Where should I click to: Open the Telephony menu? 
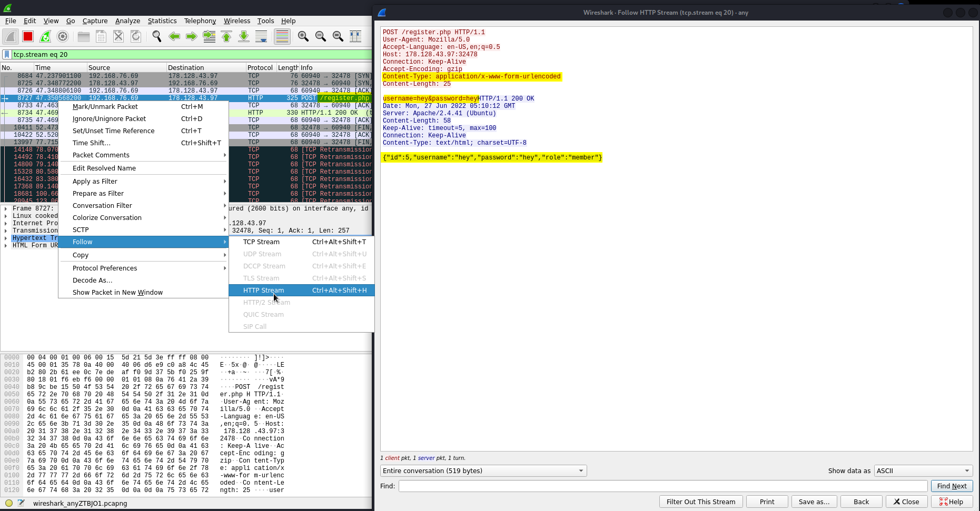click(200, 21)
